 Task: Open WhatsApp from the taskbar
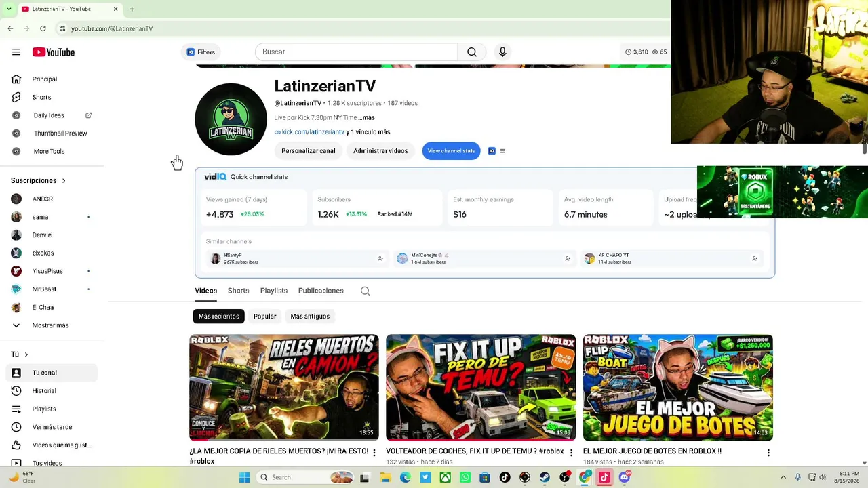tap(465, 477)
